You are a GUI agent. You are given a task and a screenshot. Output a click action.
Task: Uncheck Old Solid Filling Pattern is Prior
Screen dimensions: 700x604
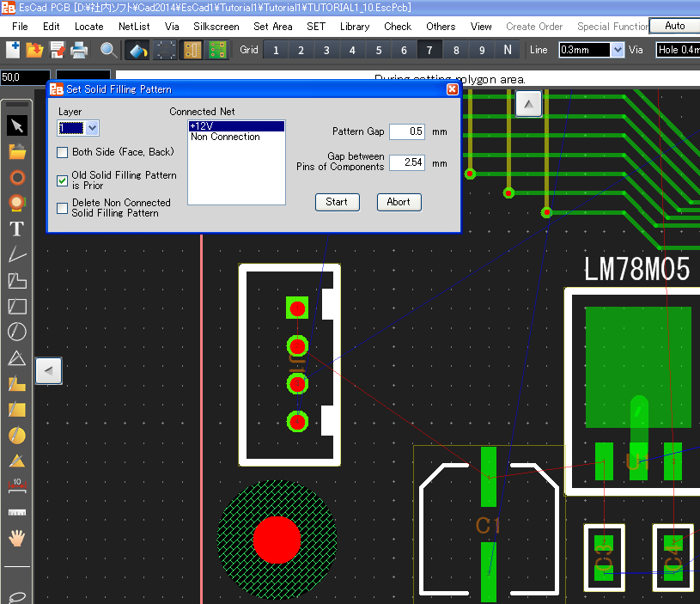[62, 180]
